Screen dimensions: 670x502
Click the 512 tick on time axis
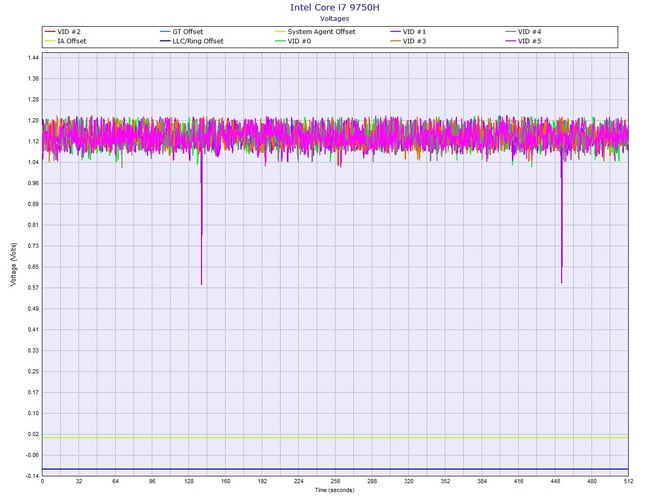pos(628,481)
